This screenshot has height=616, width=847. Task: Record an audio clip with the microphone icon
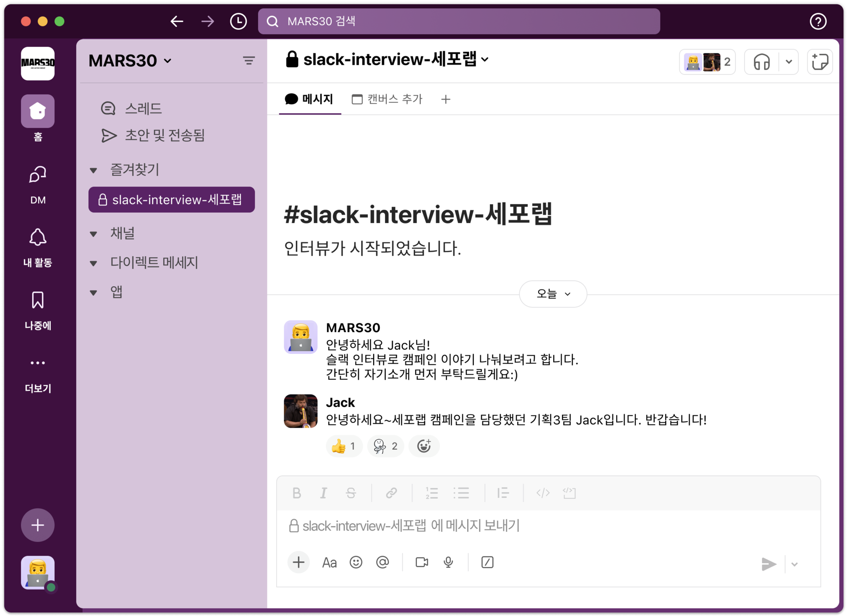(448, 562)
